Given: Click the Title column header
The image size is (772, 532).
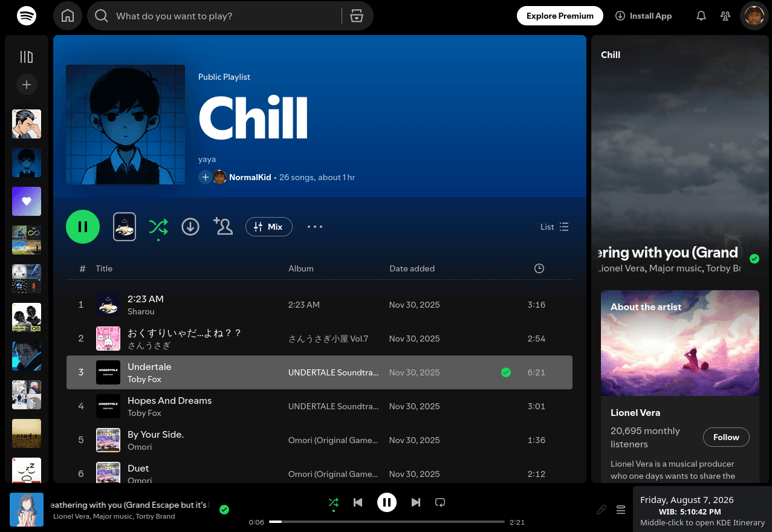Looking at the screenshot, I should tap(104, 268).
